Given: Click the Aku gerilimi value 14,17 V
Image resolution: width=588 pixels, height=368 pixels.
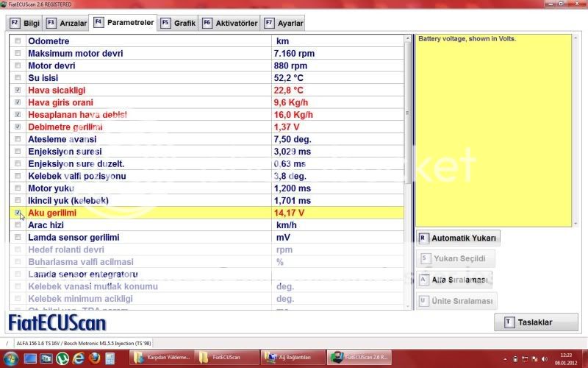Looking at the screenshot, I should point(289,213).
